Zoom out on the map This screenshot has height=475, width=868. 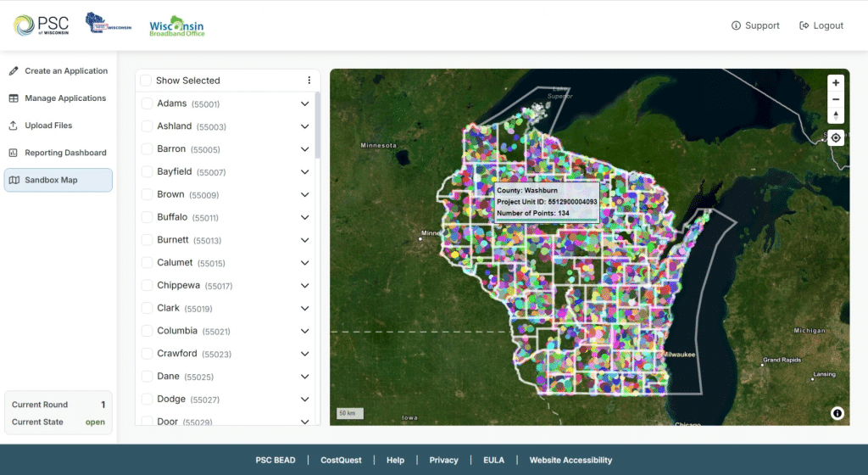(x=836, y=99)
